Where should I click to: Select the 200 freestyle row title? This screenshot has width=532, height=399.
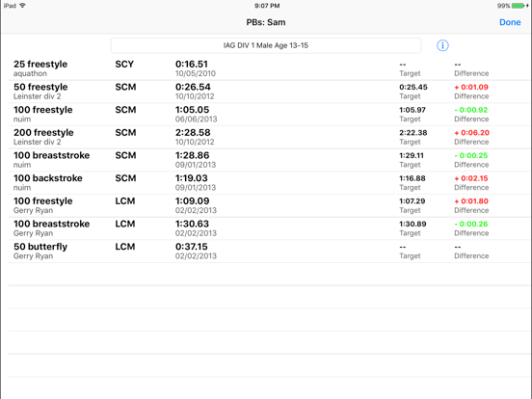[x=43, y=132]
